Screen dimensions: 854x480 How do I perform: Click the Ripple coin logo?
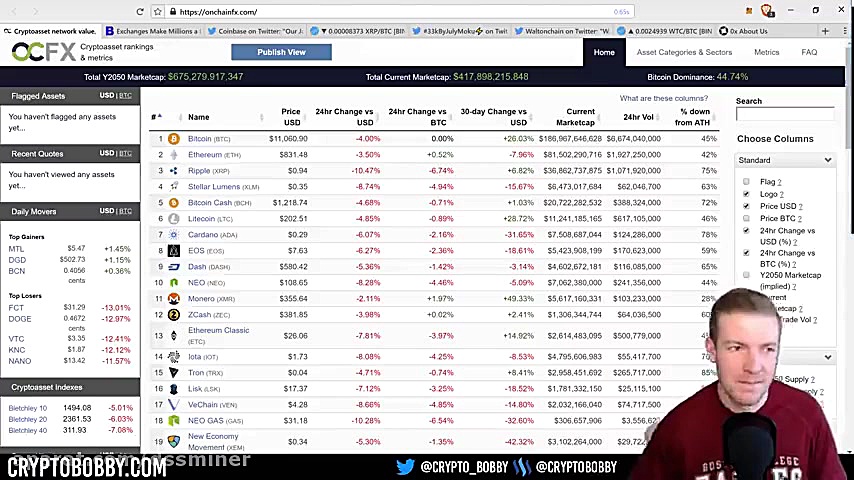click(174, 171)
